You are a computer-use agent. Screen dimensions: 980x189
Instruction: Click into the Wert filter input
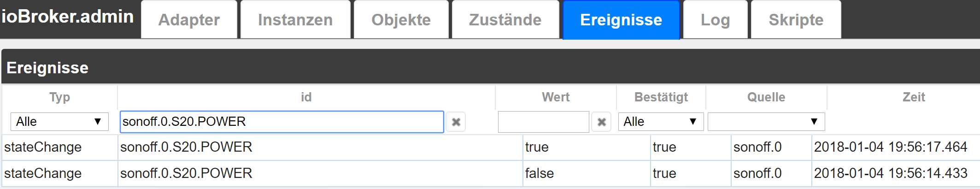coord(543,122)
